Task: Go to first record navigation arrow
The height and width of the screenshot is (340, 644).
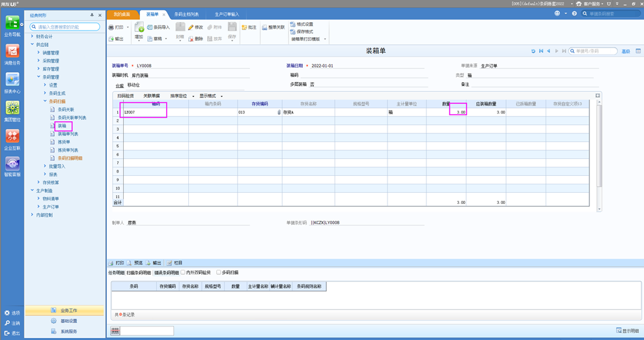Action: coord(541,51)
